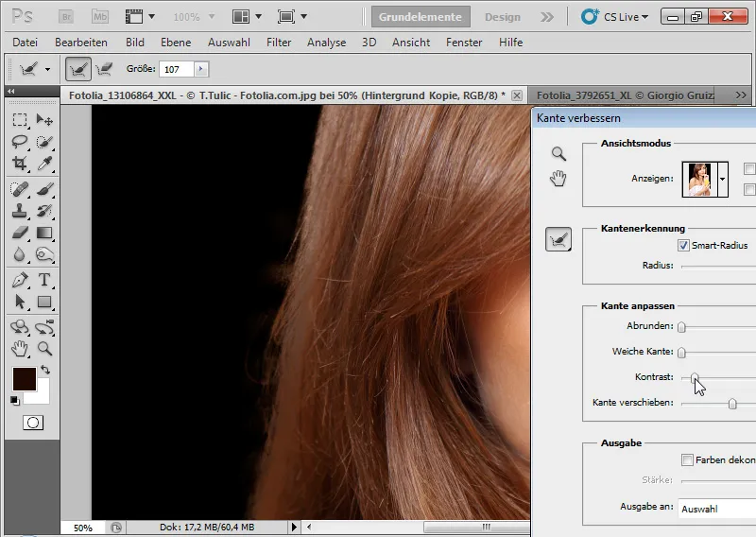Image resolution: width=756 pixels, height=537 pixels.
Task: Select the Gradient tool
Action: click(x=44, y=233)
